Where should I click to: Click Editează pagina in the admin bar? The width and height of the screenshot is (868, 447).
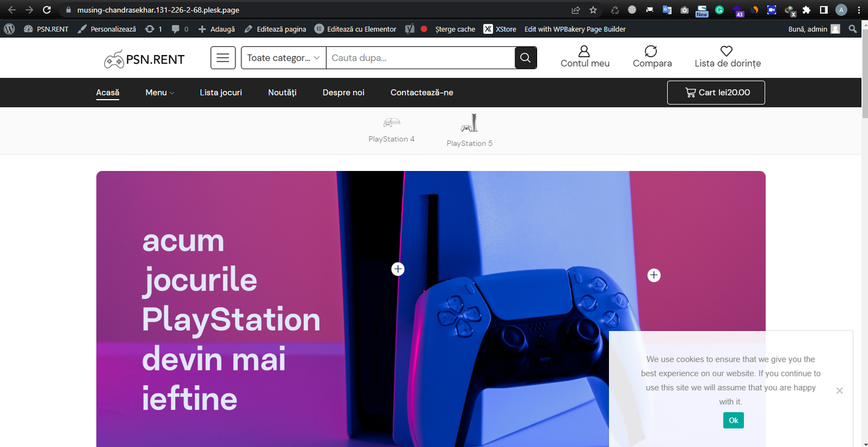[x=275, y=29]
